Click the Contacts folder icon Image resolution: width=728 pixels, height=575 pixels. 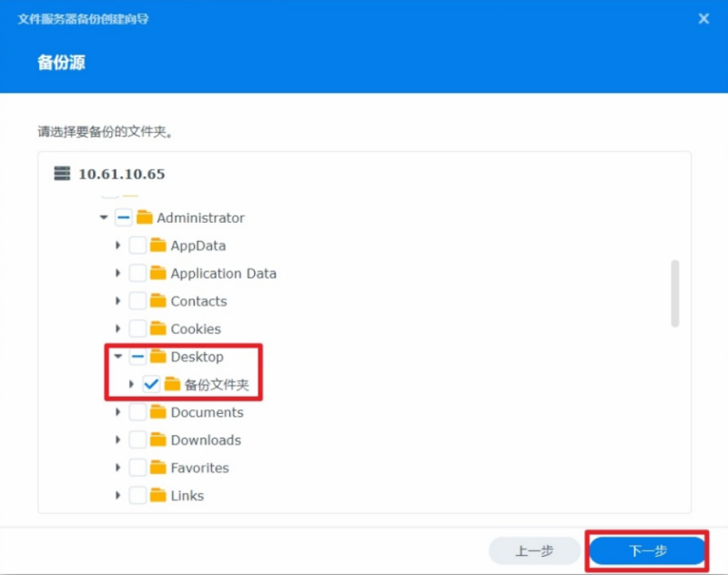pyautogui.click(x=157, y=301)
